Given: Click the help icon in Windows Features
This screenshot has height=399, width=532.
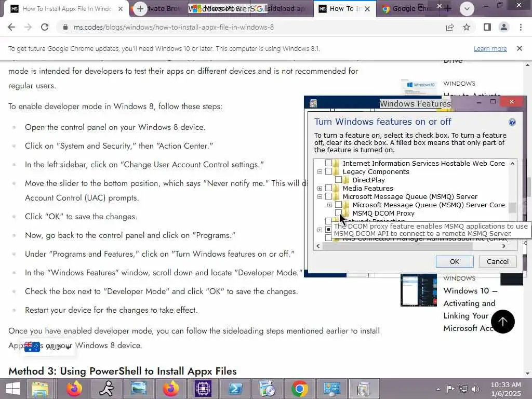Looking at the screenshot, I should [x=512, y=122].
